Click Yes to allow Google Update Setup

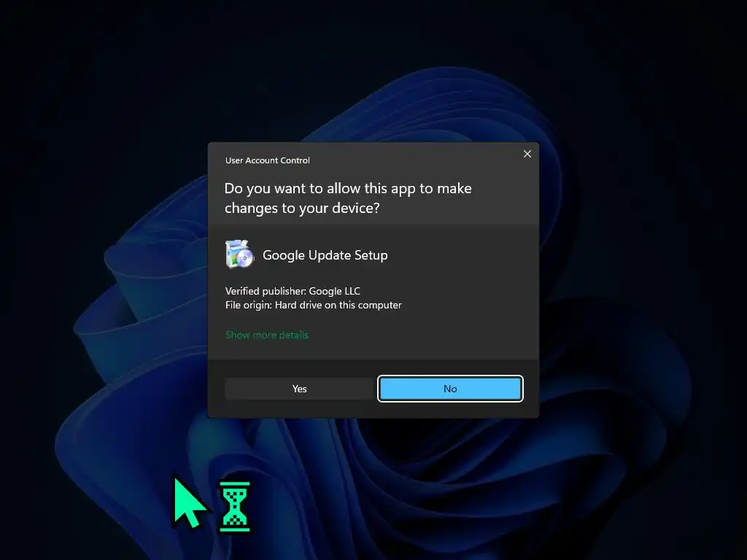coord(299,389)
